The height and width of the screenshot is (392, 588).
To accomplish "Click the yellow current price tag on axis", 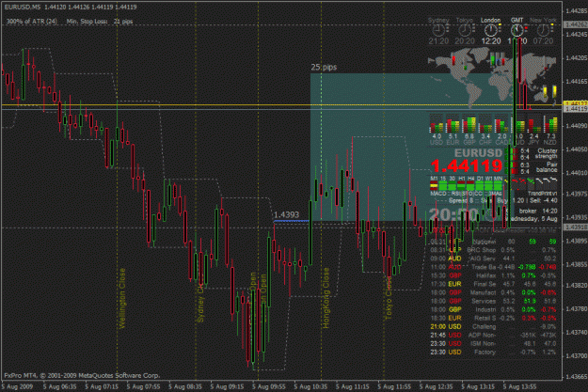I will coord(576,103).
